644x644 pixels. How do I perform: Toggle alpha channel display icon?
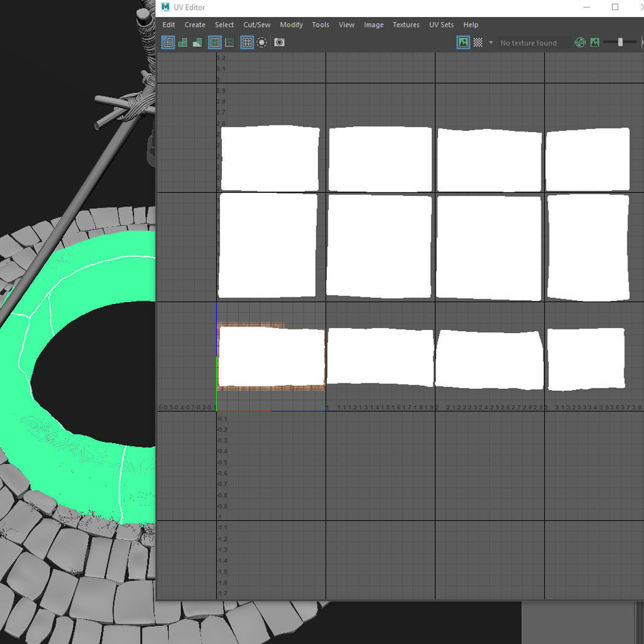[595, 42]
